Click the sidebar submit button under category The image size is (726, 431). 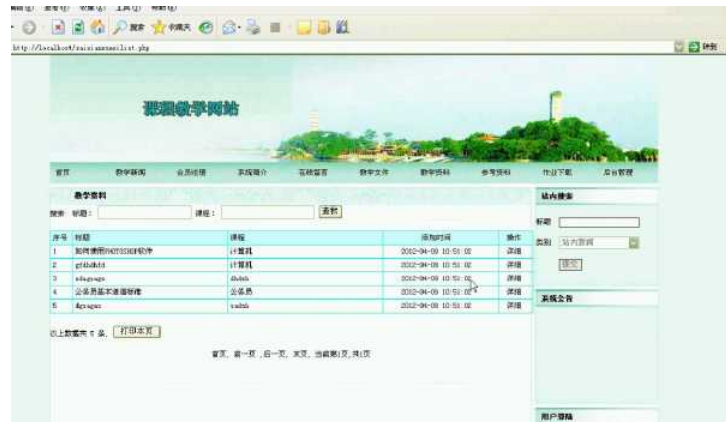pyautogui.click(x=570, y=264)
